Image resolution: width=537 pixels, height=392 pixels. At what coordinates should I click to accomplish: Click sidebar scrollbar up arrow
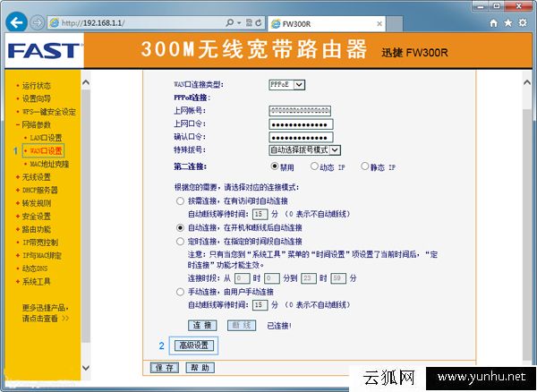click(86, 82)
